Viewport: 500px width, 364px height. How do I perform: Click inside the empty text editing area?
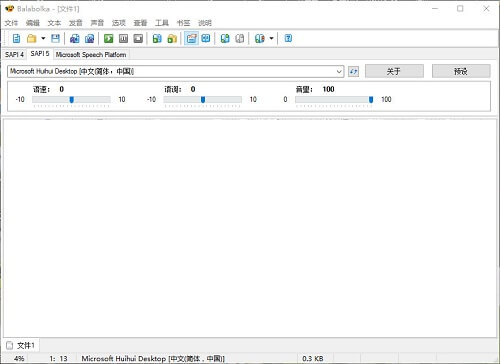[250, 227]
